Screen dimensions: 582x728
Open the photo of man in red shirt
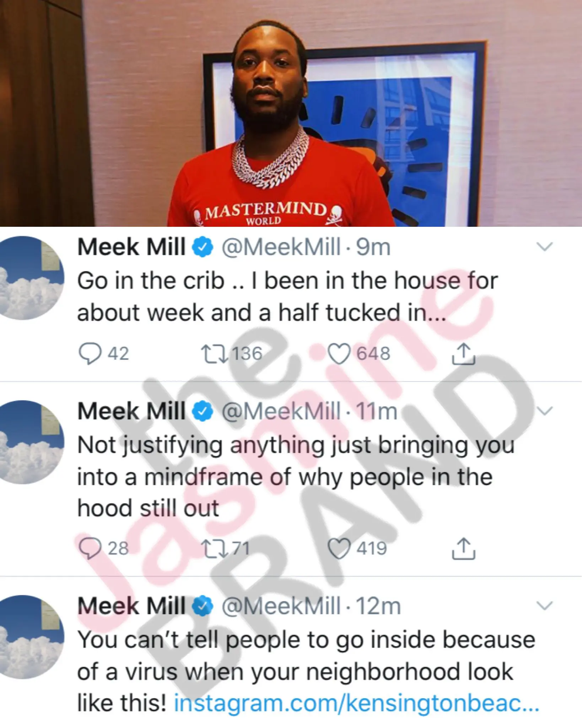click(291, 113)
